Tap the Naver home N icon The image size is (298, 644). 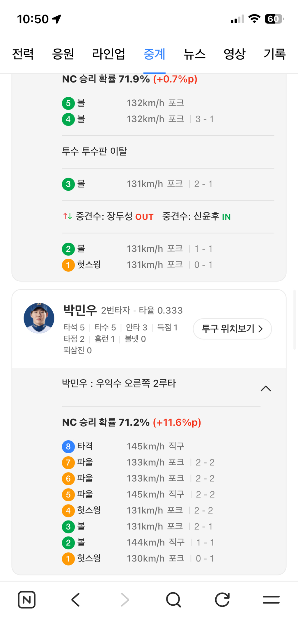pyautogui.click(x=26, y=599)
